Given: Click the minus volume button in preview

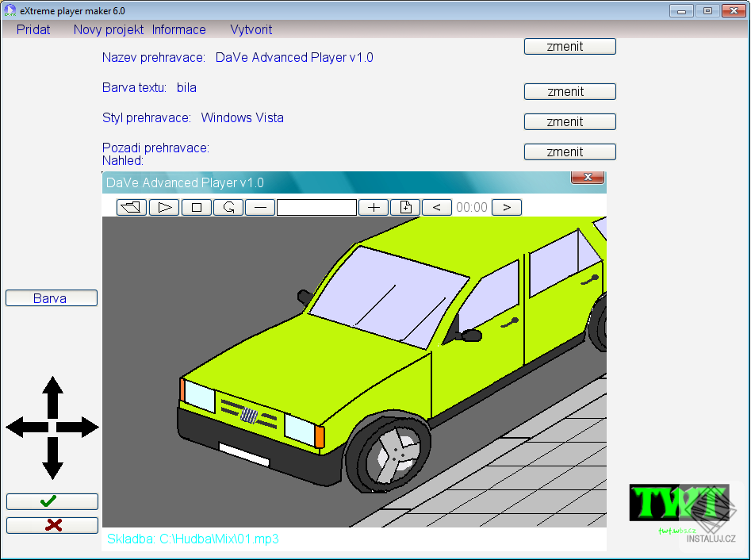Looking at the screenshot, I should pyautogui.click(x=260, y=208).
